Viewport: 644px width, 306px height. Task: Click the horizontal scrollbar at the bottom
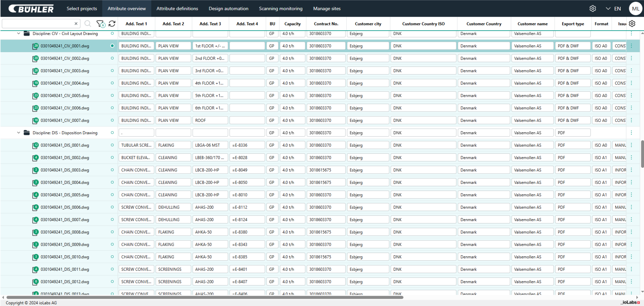(204, 297)
